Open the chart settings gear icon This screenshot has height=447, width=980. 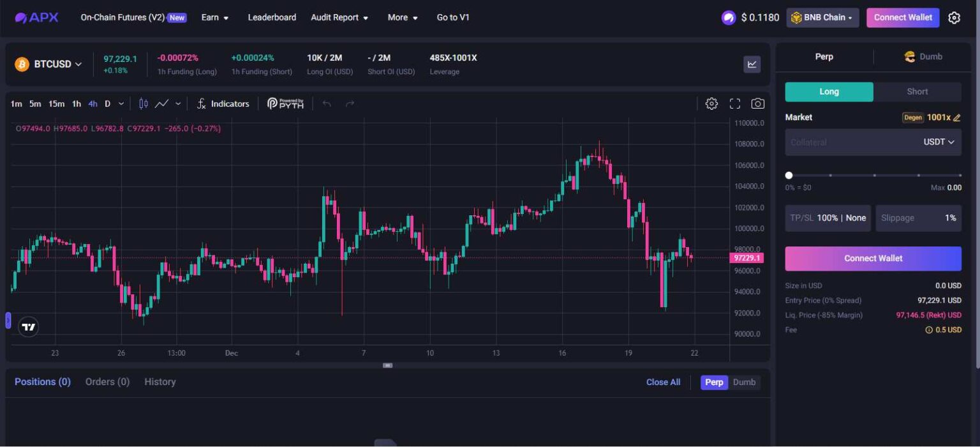(711, 103)
